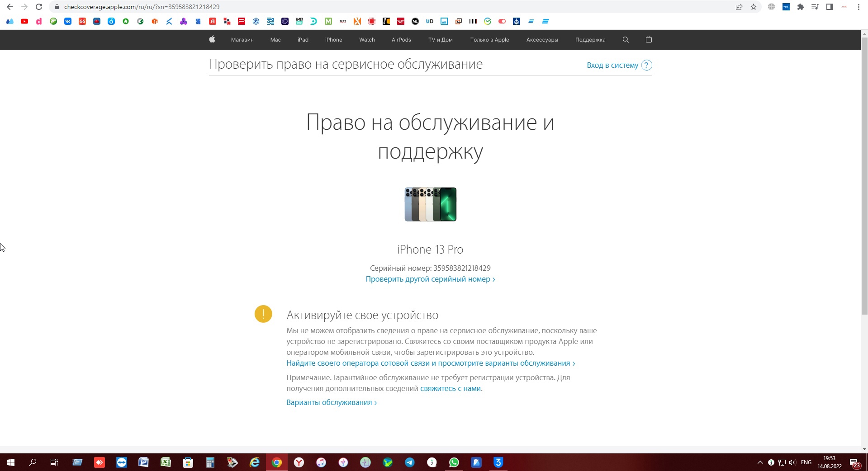
Task: Click the search magnifier in Apple nav
Action: (626, 40)
